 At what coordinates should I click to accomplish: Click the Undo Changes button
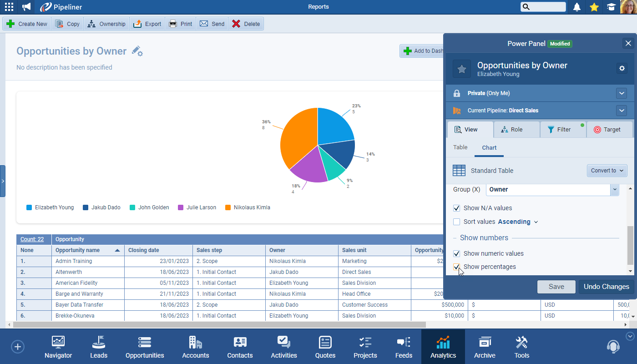click(606, 287)
